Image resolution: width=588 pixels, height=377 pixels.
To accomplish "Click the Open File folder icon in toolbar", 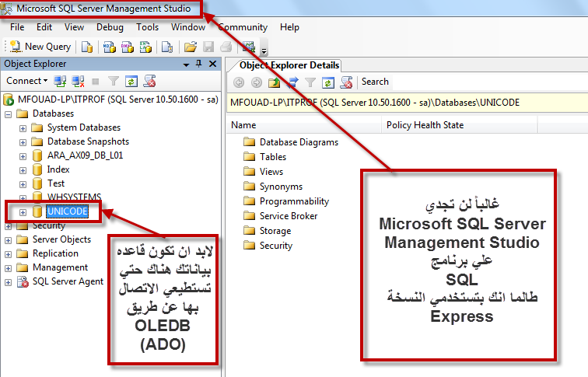I will point(191,47).
